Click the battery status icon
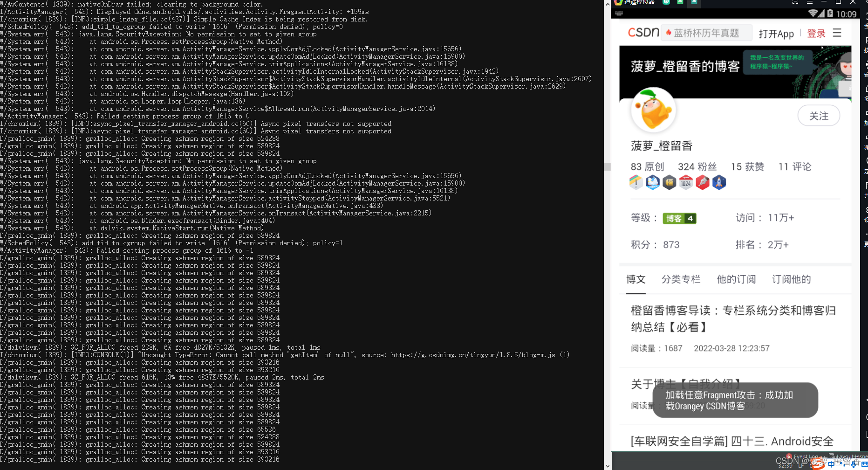The width and height of the screenshot is (868, 470). (x=830, y=14)
